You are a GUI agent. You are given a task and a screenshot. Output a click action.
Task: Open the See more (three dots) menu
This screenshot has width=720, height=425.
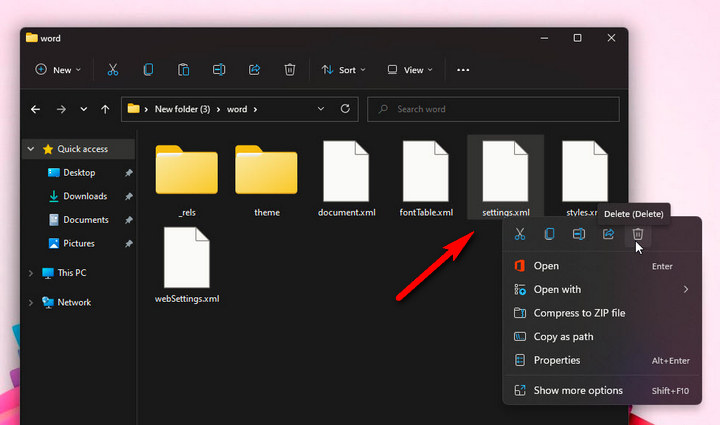463,70
